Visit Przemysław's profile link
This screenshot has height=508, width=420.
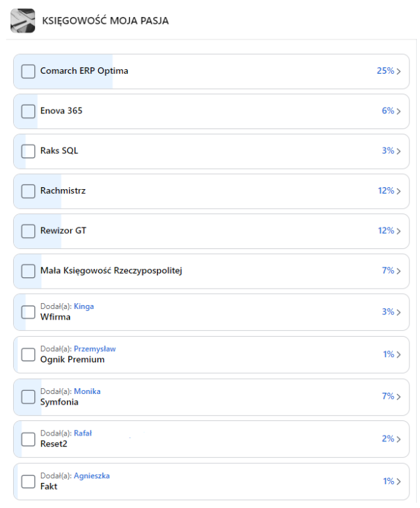click(x=95, y=349)
